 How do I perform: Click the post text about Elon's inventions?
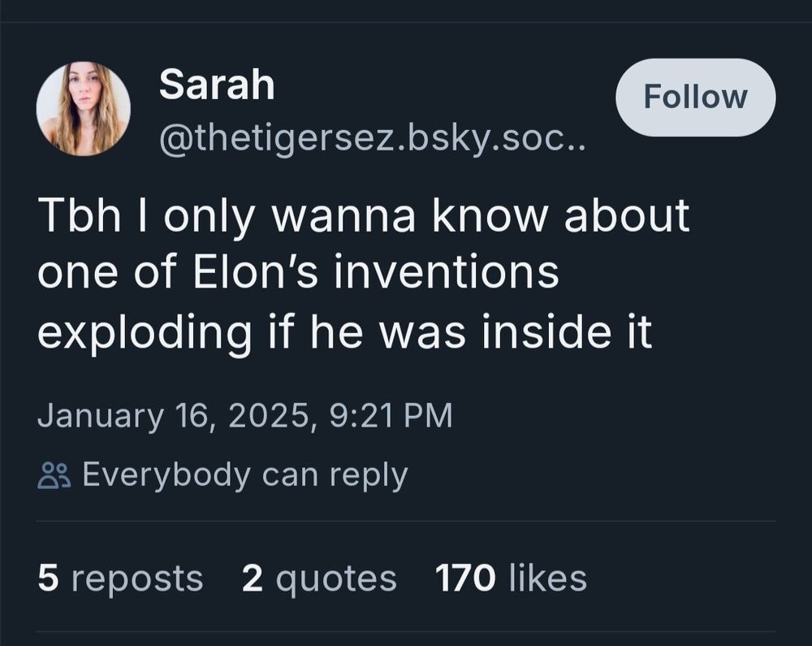pyautogui.click(x=363, y=274)
